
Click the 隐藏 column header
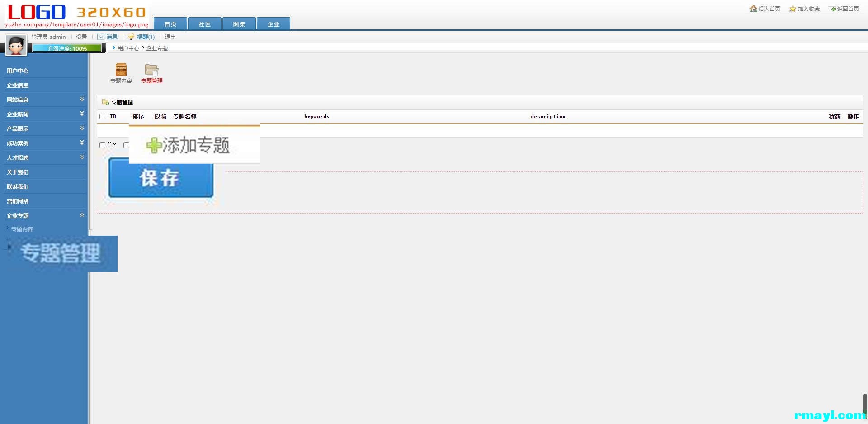pos(160,117)
